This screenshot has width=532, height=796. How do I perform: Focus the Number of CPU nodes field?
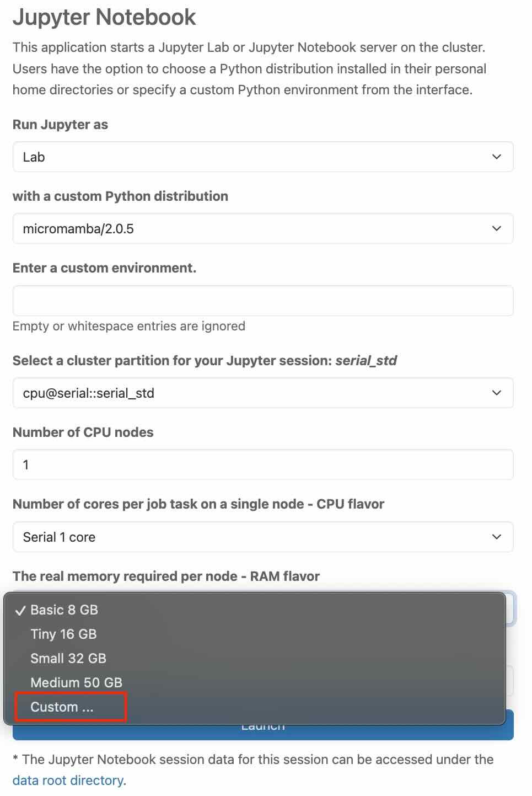click(x=262, y=464)
